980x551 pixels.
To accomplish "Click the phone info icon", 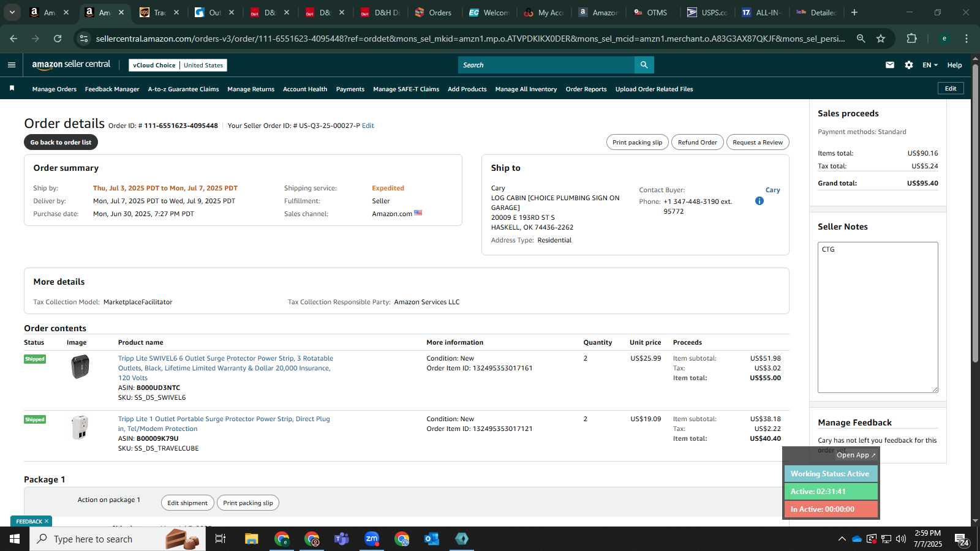I will tap(759, 201).
